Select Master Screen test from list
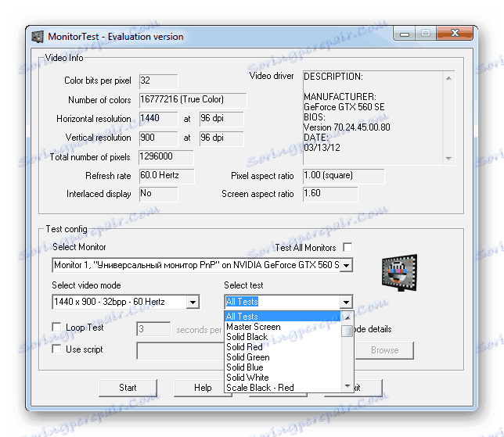This screenshot has width=504, height=437. point(283,327)
